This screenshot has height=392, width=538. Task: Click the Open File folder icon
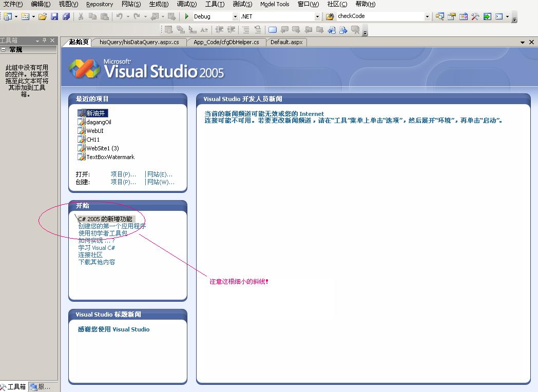click(43, 16)
